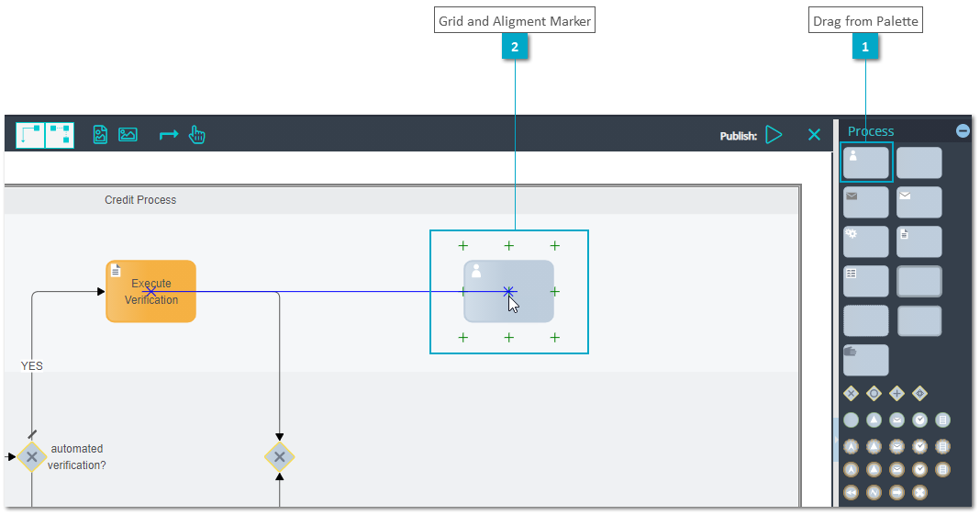
Task: Activate the arrow connector tool
Action: (169, 134)
